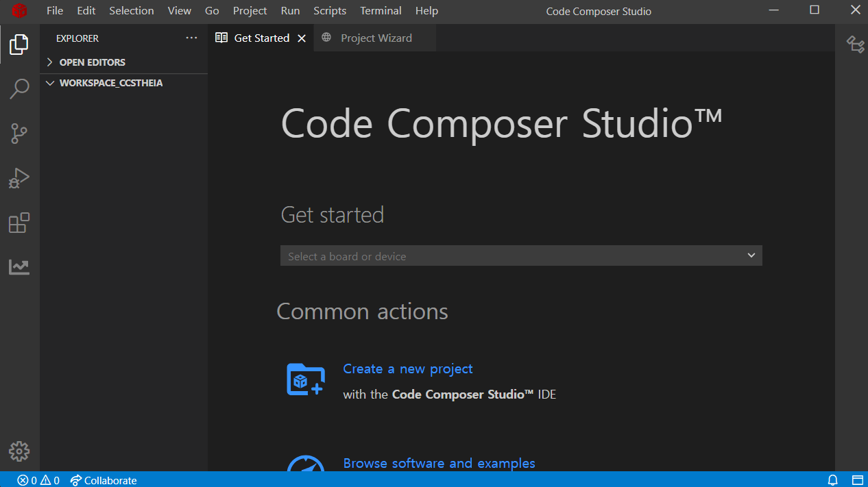Select the chart/analysis icon in the activity bar
868x487 pixels.
(19, 267)
